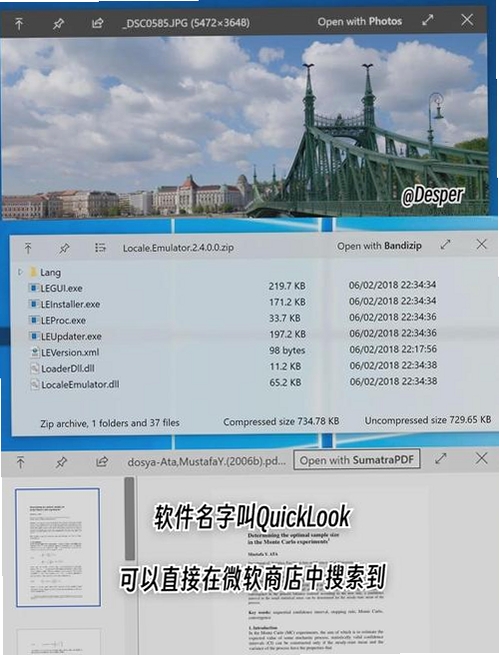Click the Compressed size 734.78 KB status
499x655 pixels.
pyautogui.click(x=281, y=421)
